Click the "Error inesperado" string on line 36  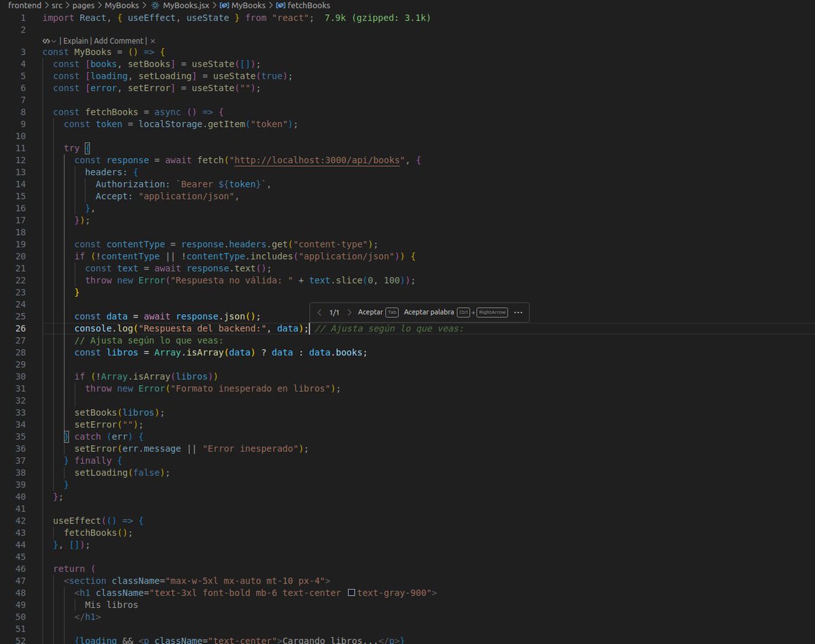(x=251, y=449)
